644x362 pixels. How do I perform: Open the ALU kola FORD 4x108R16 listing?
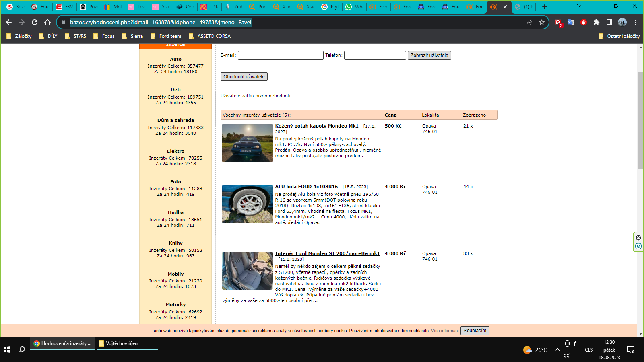tap(306, 187)
